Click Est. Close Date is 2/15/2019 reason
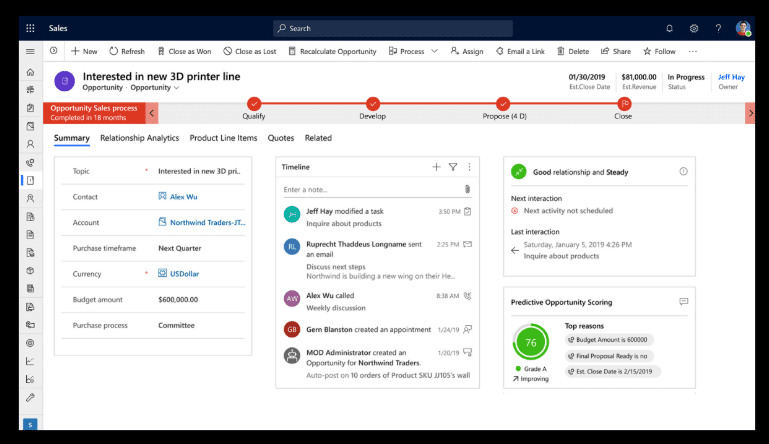 (613, 371)
